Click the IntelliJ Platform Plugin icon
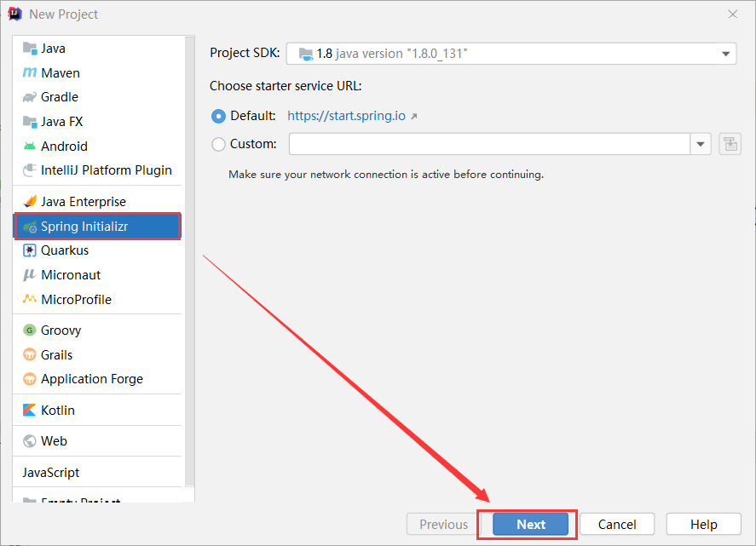The width and height of the screenshot is (756, 546). [x=30, y=170]
